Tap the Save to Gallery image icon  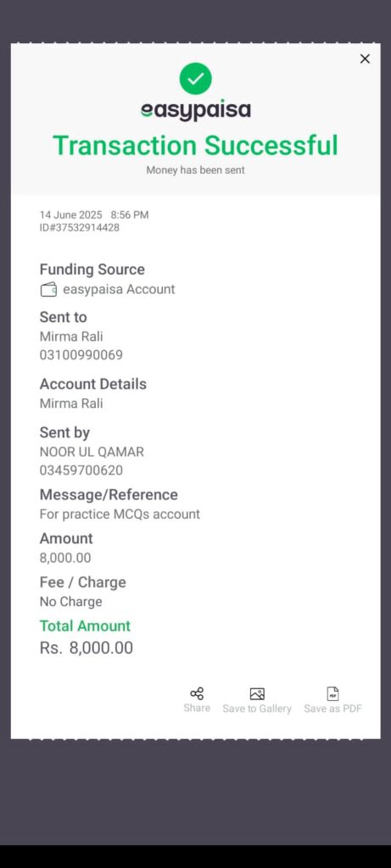[257, 693]
